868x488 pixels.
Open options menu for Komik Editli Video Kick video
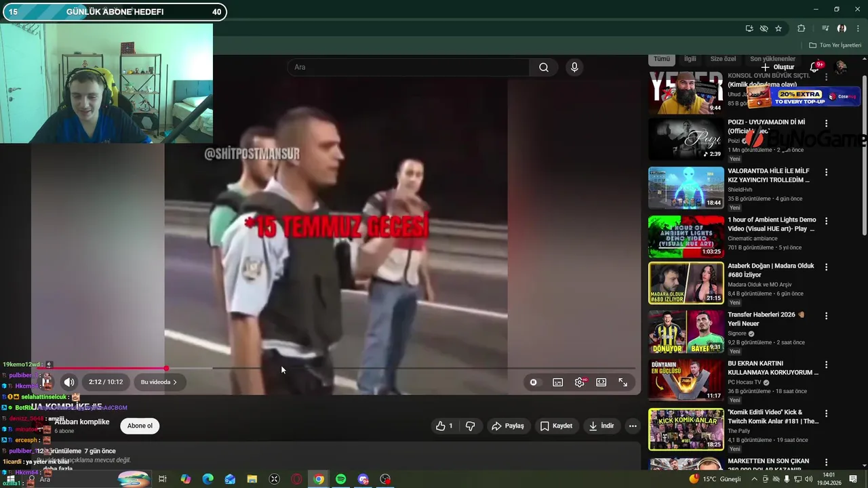[x=826, y=413]
